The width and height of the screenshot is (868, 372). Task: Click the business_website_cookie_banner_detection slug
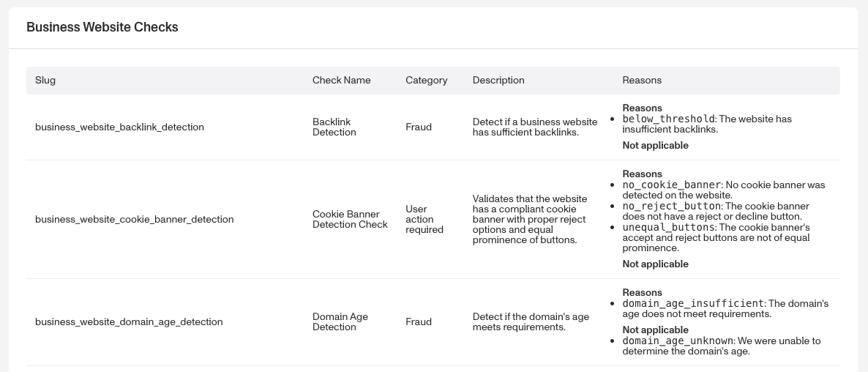(135, 220)
